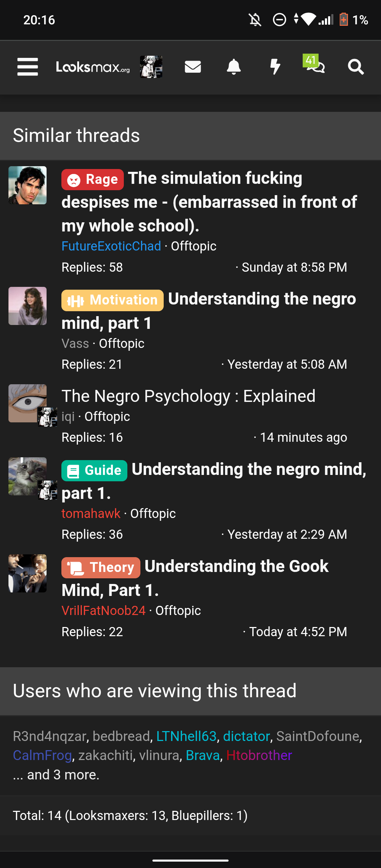The image size is (381, 868).
Task: Select the green Guide tag
Action: (95, 471)
